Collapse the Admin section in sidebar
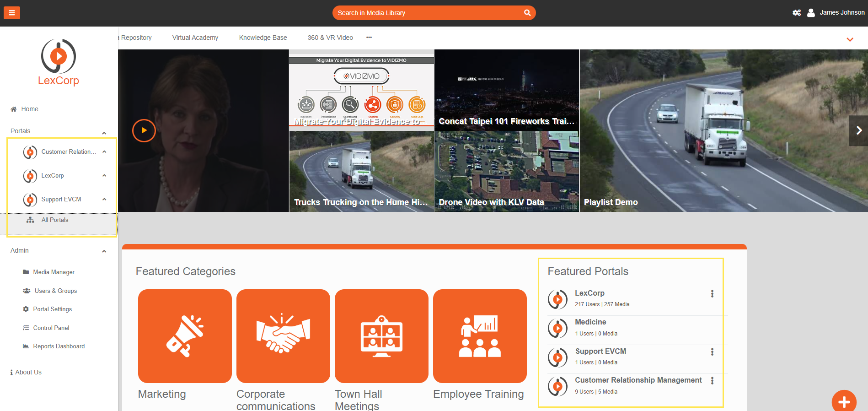Screen dimensions: 868x411 [104, 251]
